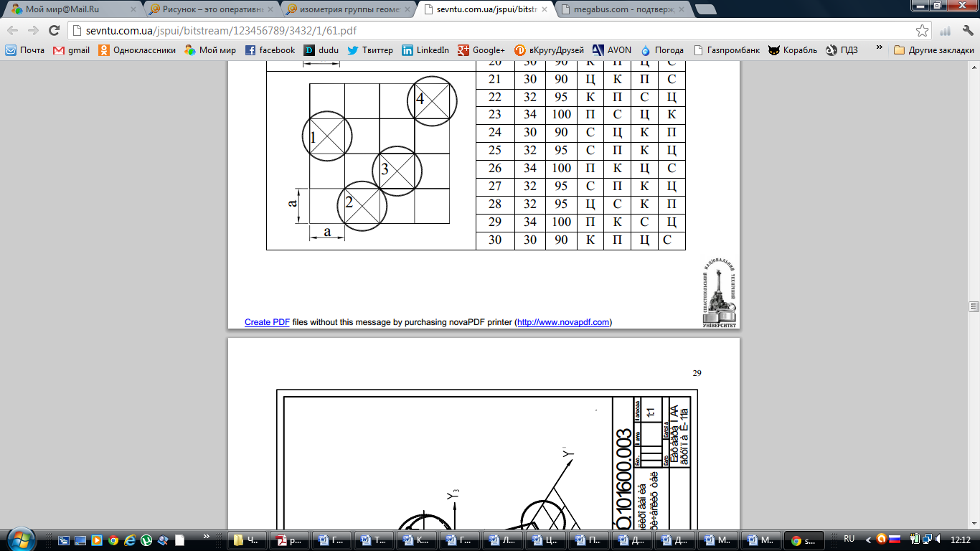
Task: Click the vertical scrollbar thumb
Action: pyautogui.click(x=974, y=305)
